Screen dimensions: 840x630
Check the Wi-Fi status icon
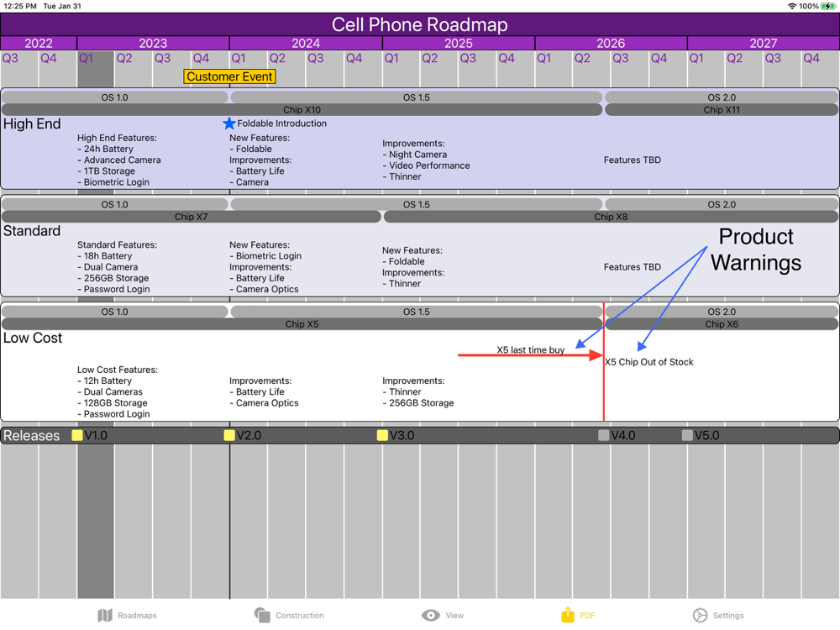click(x=792, y=6)
